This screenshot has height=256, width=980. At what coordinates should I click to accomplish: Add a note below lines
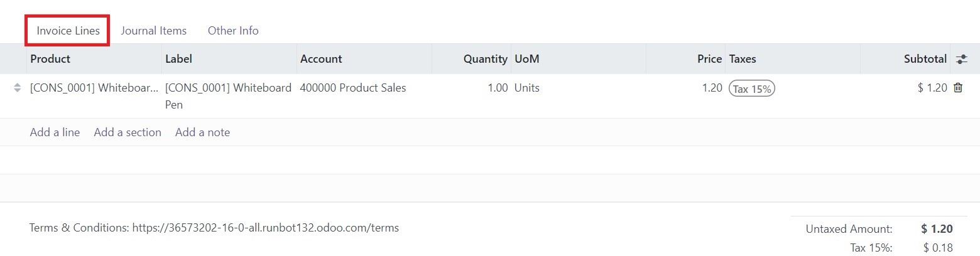click(x=202, y=132)
